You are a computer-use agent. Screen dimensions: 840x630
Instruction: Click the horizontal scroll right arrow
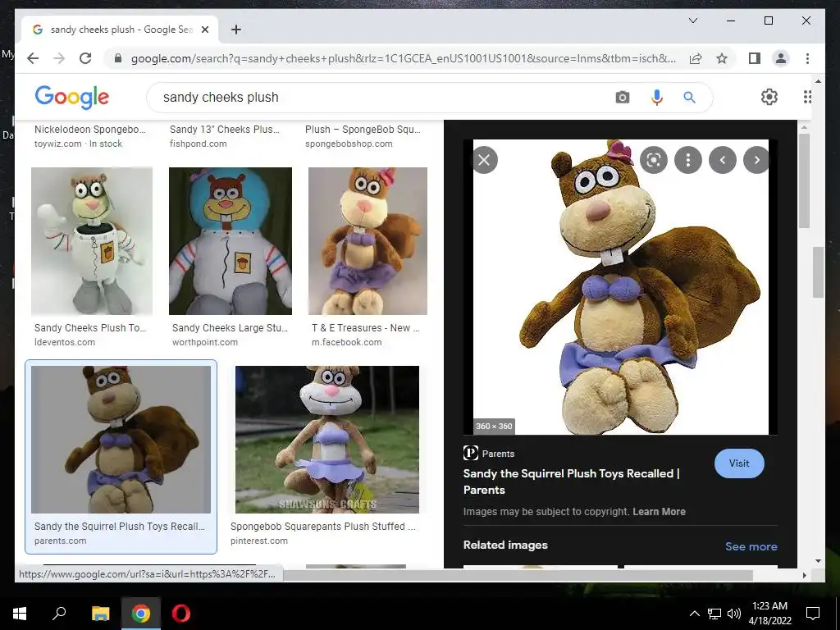coord(804,575)
